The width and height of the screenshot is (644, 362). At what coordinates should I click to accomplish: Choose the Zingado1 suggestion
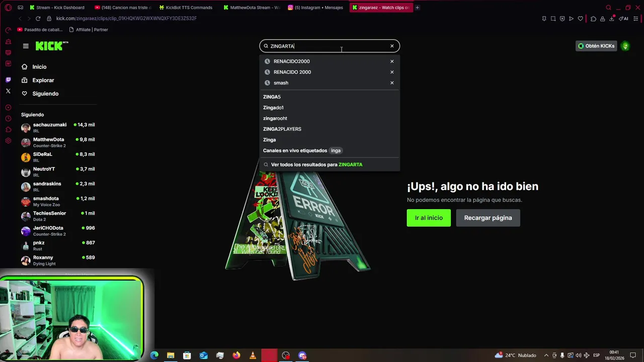[x=330, y=108]
